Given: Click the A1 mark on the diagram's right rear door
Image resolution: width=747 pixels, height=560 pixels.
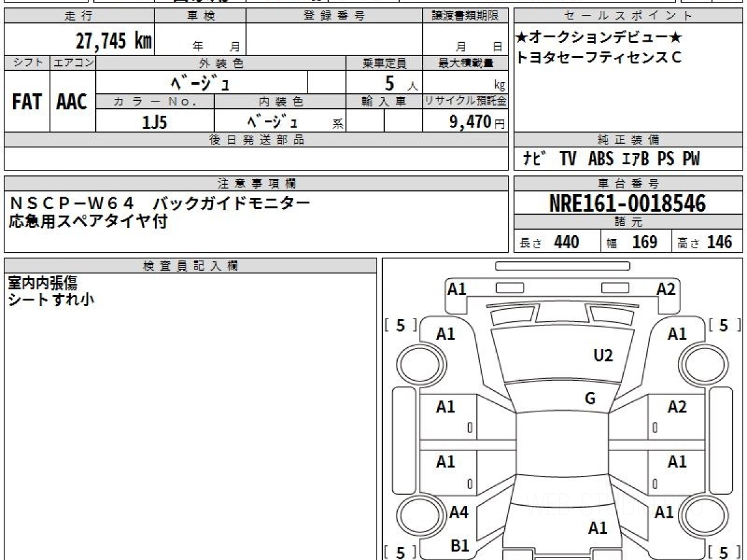Looking at the screenshot, I should (677, 462).
